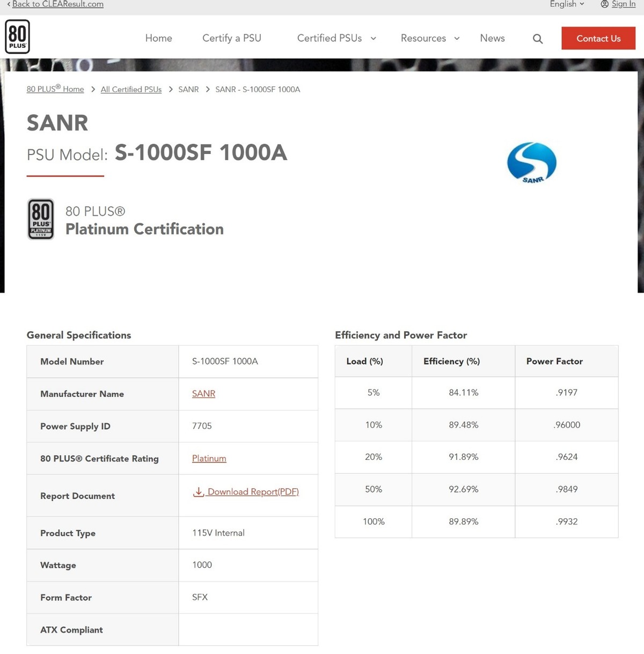Click the .9849 power factor cell
644x654 pixels.
(x=567, y=489)
